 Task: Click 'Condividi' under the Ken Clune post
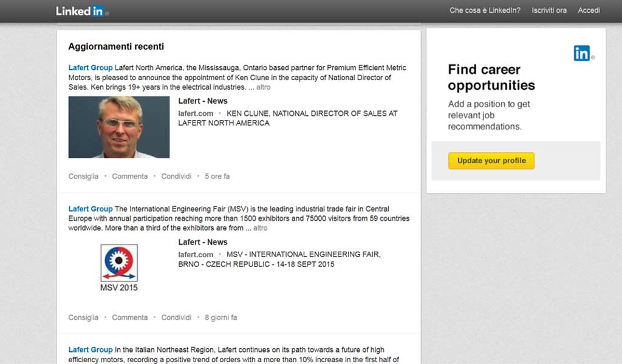(x=176, y=177)
